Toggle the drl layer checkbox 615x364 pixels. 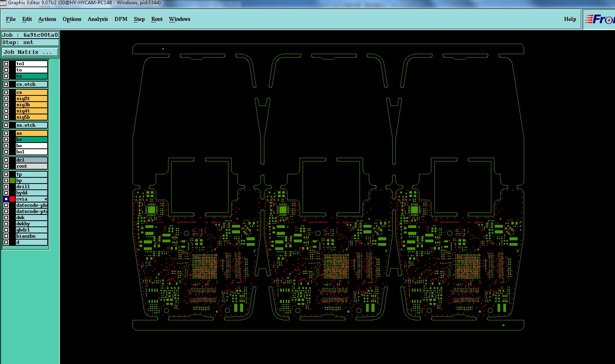[x=6, y=160]
